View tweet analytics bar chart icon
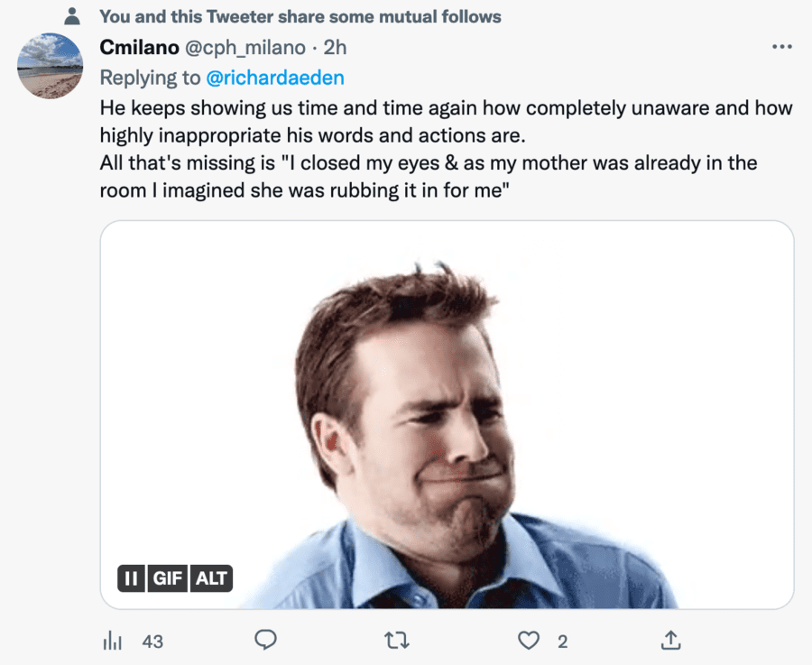Image resolution: width=812 pixels, height=665 pixels. [x=112, y=642]
